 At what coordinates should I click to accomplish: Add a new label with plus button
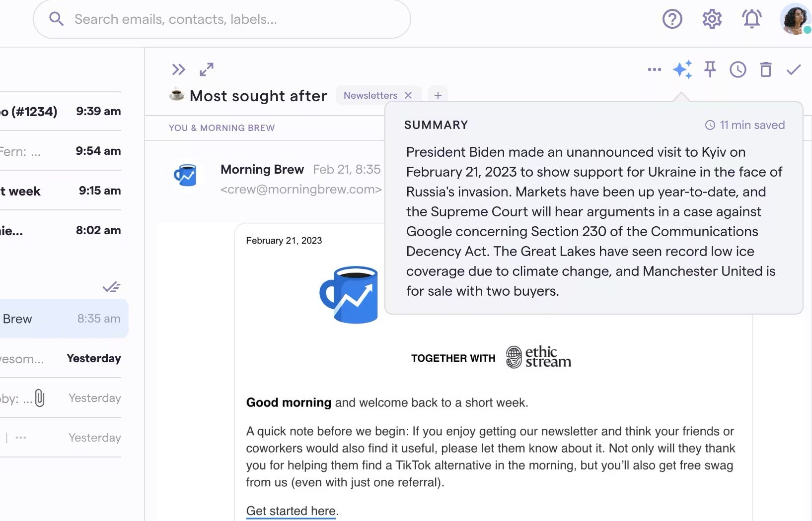(438, 95)
